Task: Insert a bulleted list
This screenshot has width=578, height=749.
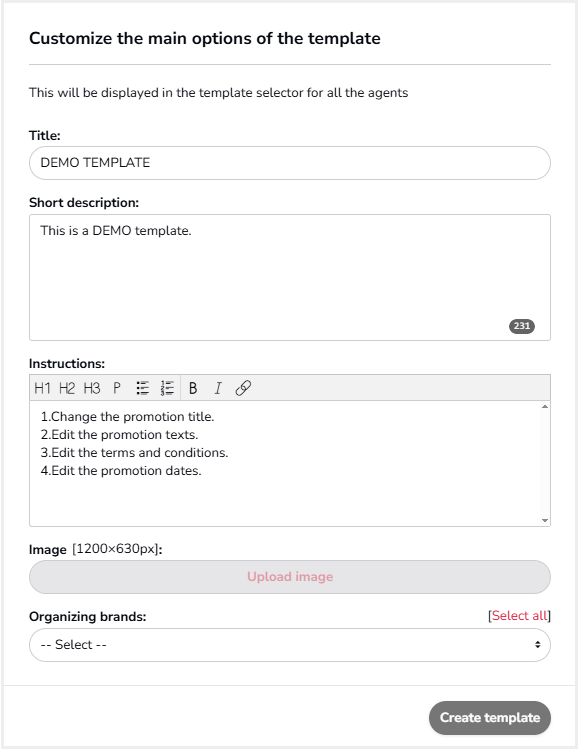Action: [142, 388]
